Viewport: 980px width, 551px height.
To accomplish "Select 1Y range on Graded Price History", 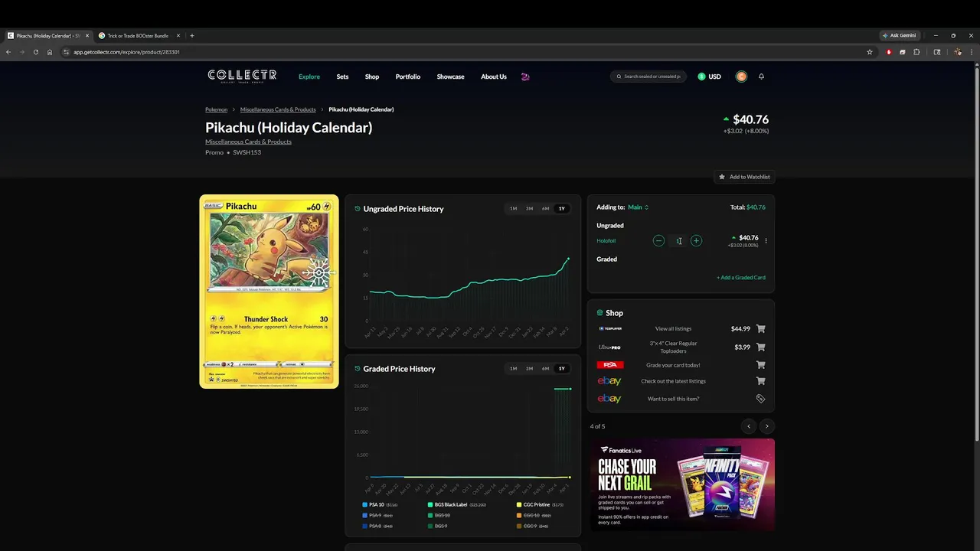I will [561, 369].
